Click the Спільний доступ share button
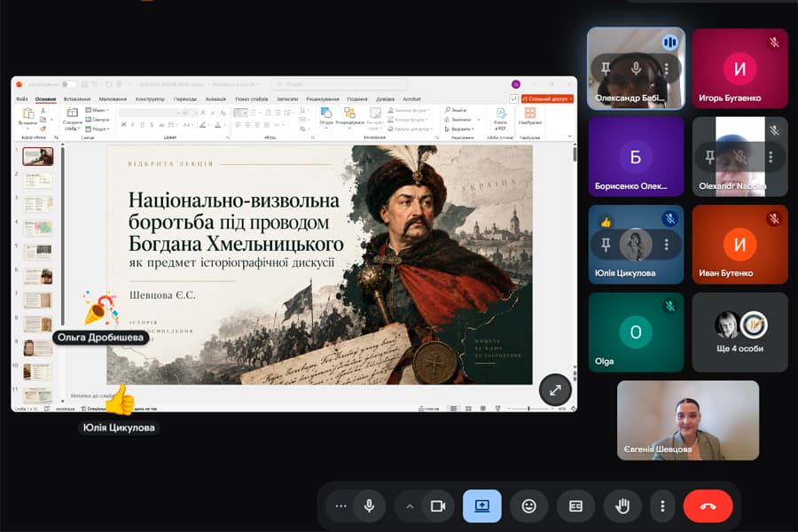Screen dimensions: 798x532 (x=548, y=98)
